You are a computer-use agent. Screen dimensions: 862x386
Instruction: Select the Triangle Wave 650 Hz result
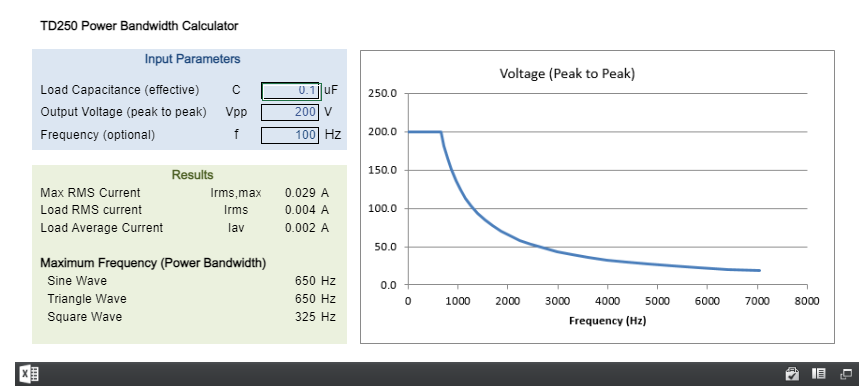[x=314, y=299]
